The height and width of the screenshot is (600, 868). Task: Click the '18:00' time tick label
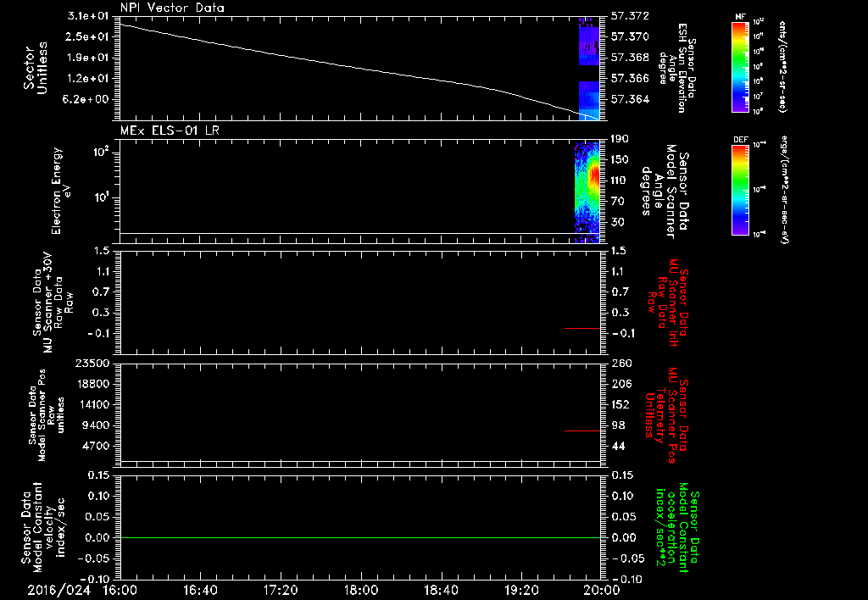(361, 590)
